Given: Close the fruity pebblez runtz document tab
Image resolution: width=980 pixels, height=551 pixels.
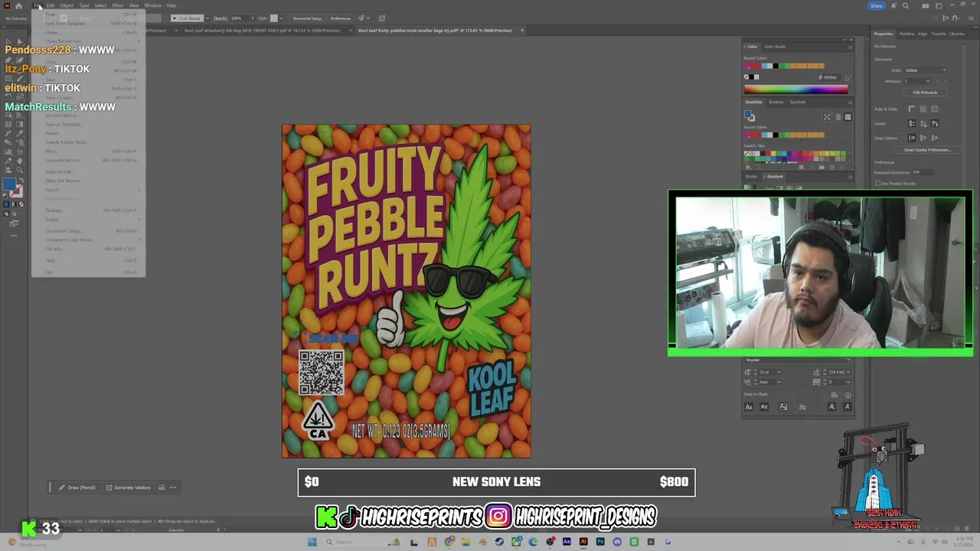Looking at the screenshot, I should click(x=522, y=31).
